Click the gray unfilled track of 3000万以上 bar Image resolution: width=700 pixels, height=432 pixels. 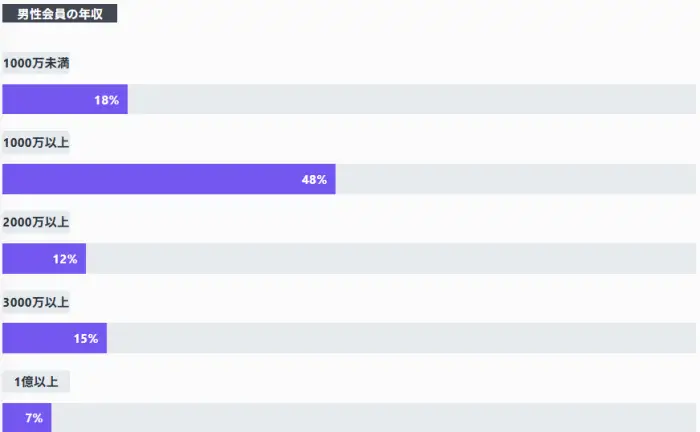tap(400, 339)
